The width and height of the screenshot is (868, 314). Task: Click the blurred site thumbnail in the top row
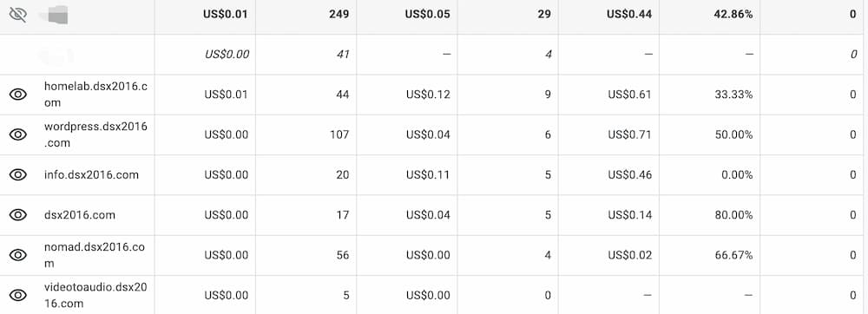[56, 15]
